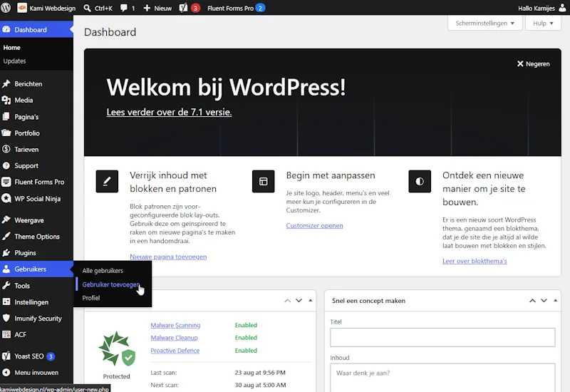This screenshot has width=570, height=392.
Task: Click the Tarieven dollar icon
Action: pos(6,149)
